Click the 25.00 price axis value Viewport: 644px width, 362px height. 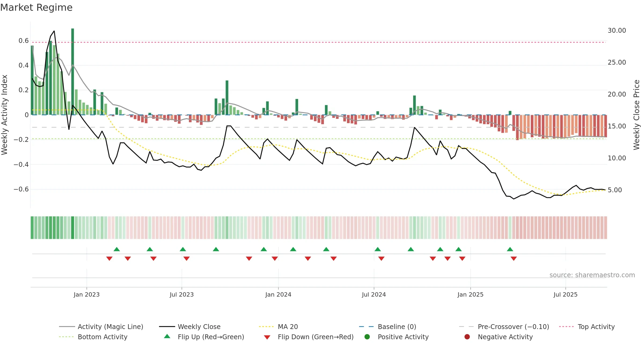(x=617, y=62)
